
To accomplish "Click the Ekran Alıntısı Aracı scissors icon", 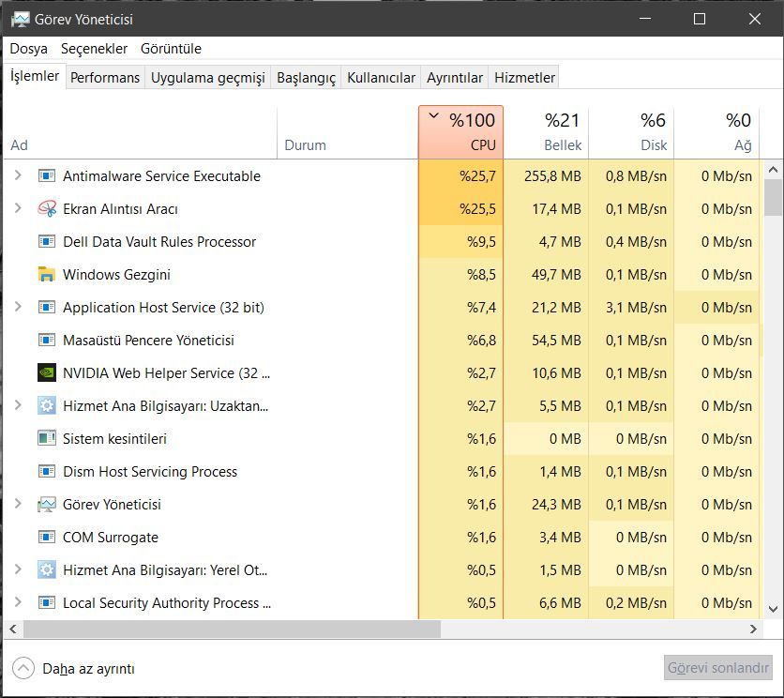I will (x=47, y=208).
